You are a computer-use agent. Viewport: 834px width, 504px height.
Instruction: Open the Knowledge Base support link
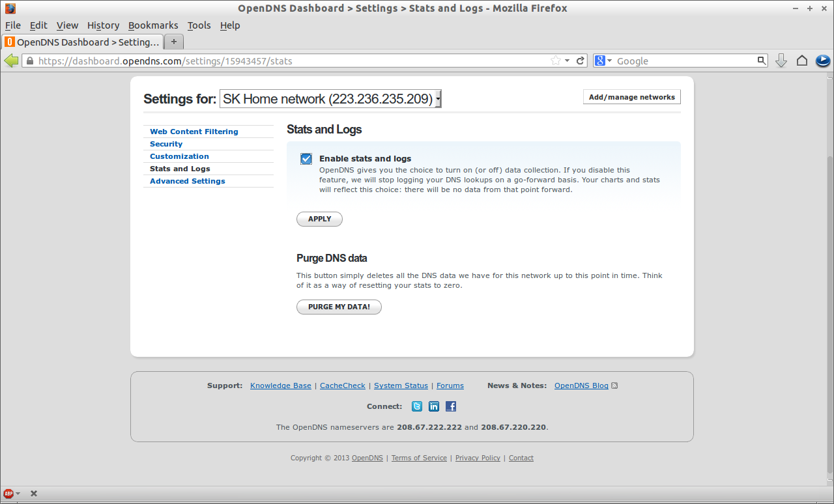click(281, 385)
